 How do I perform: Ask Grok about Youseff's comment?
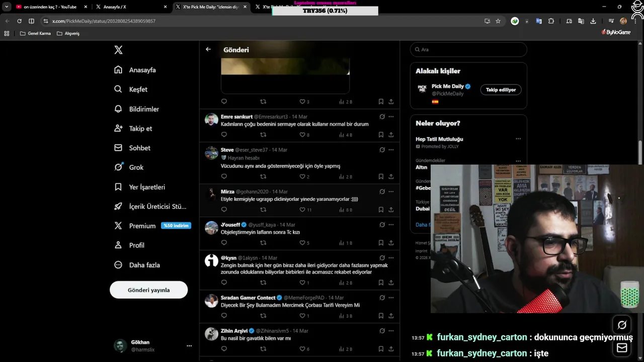[382, 225]
